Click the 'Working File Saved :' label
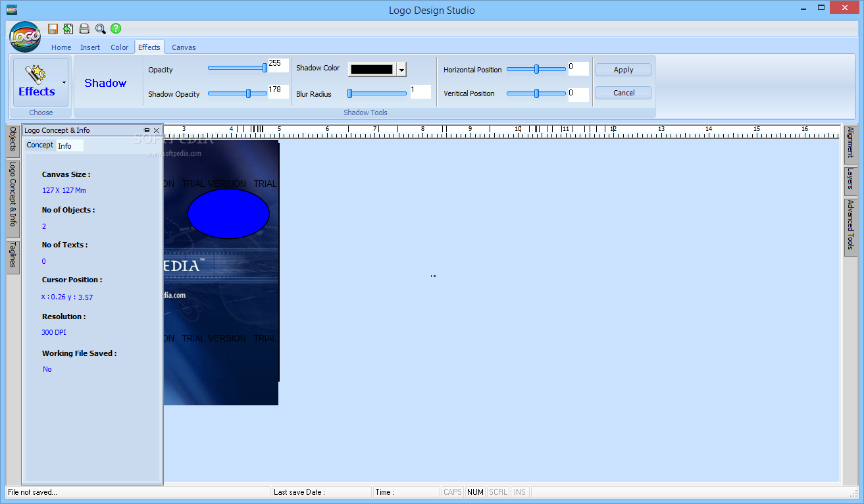The image size is (864, 504). (x=79, y=353)
